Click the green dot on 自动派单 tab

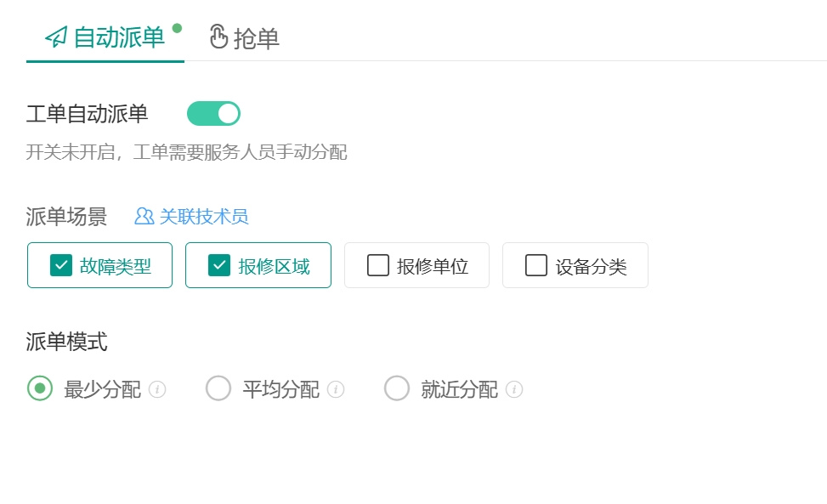click(177, 28)
